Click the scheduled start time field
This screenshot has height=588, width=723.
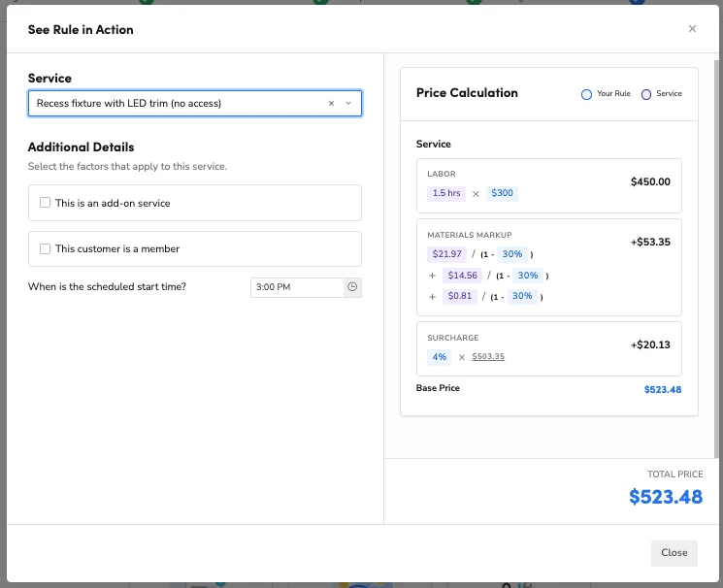tap(297, 287)
